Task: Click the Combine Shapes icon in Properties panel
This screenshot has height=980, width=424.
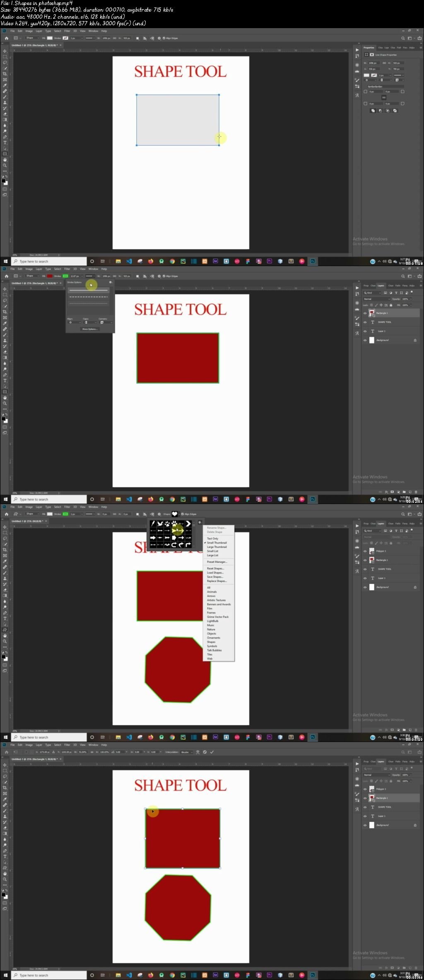Action: tap(373, 110)
